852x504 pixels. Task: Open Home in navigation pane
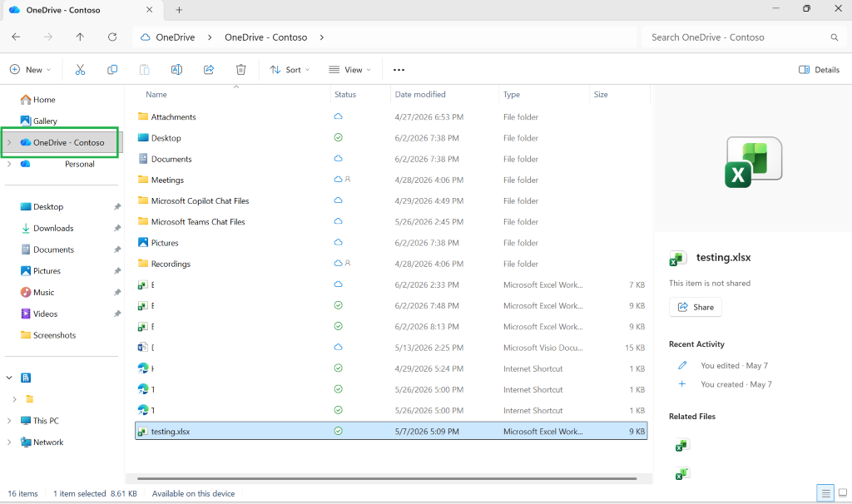37,100
